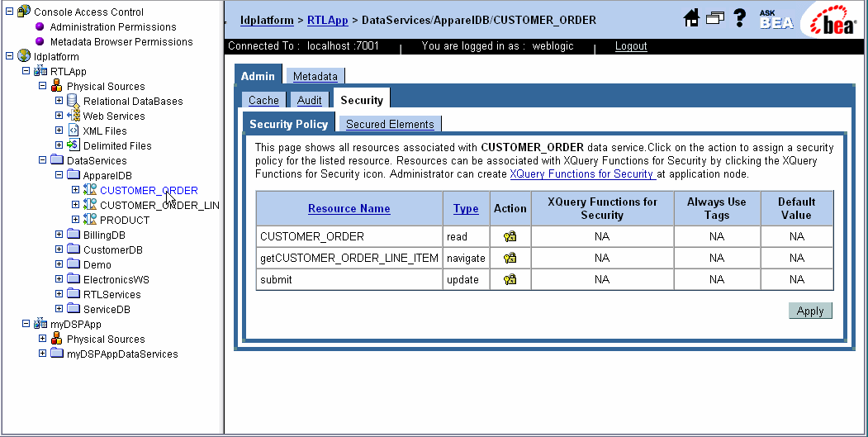Viewport: 868px width, 437px height.
Task: Select the Security Policy tab
Action: (x=288, y=124)
